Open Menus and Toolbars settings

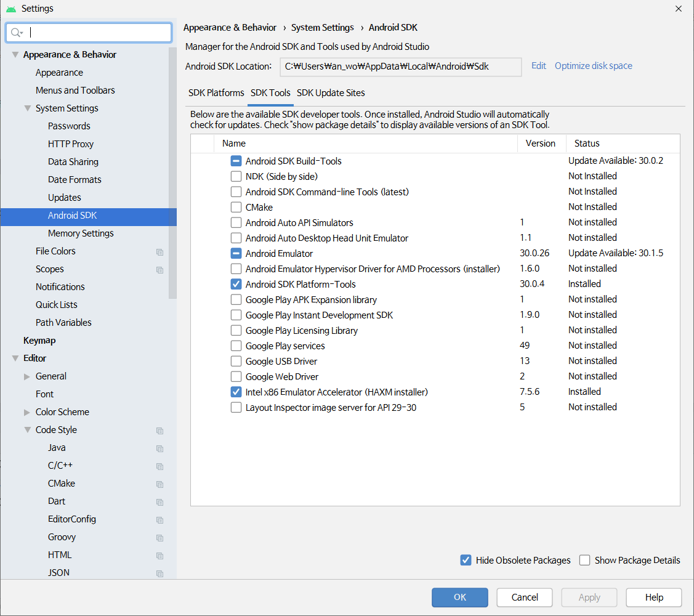point(75,91)
